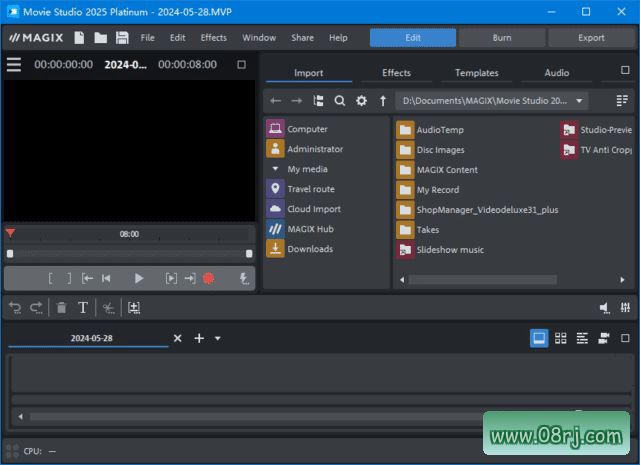
Task: Open the Help menu
Action: pos(338,38)
